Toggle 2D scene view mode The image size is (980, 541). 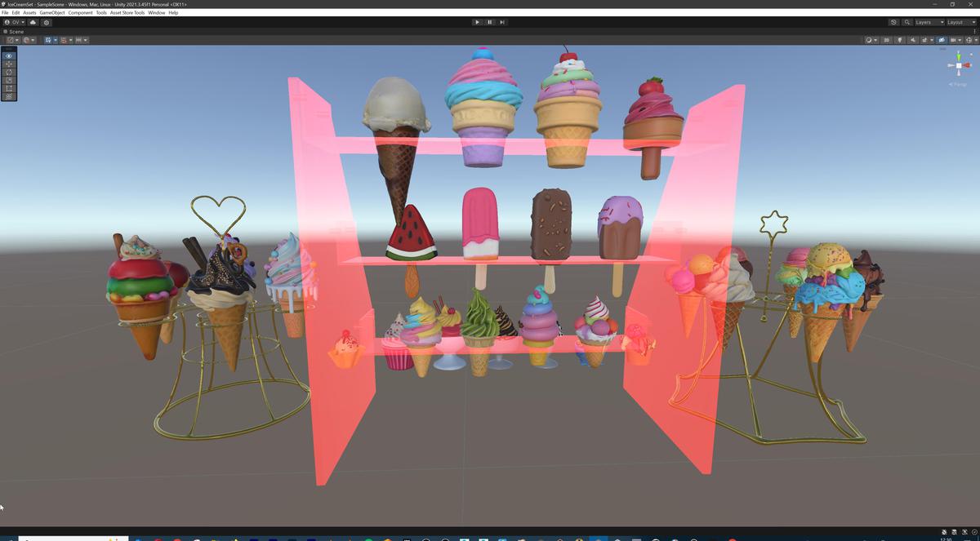(x=887, y=39)
